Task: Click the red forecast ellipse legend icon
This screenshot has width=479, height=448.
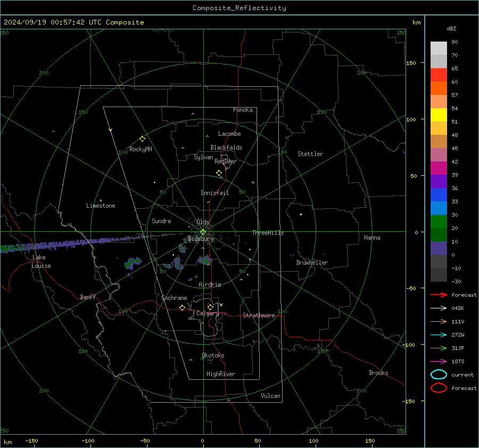Action: coord(439,388)
